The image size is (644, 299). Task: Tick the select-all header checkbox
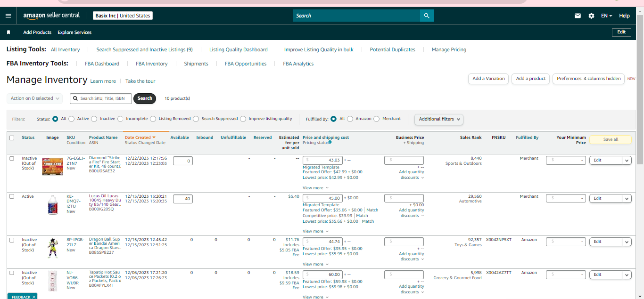(12, 137)
